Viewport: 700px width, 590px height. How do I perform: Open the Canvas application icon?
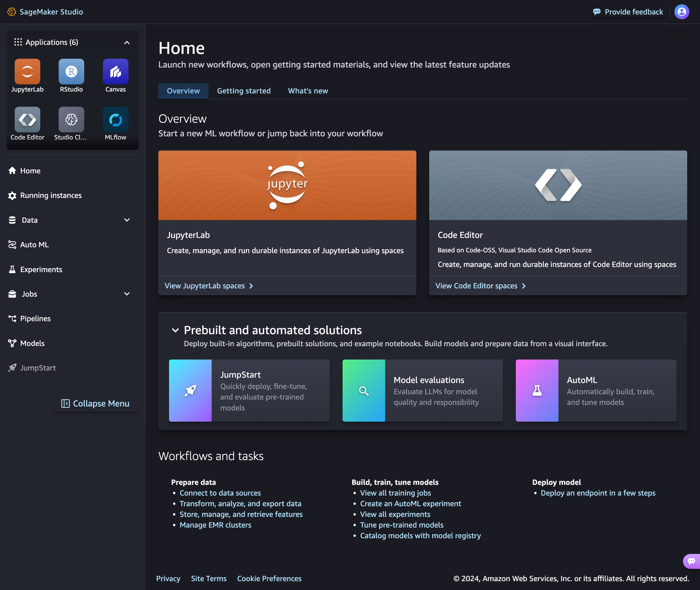tap(115, 71)
